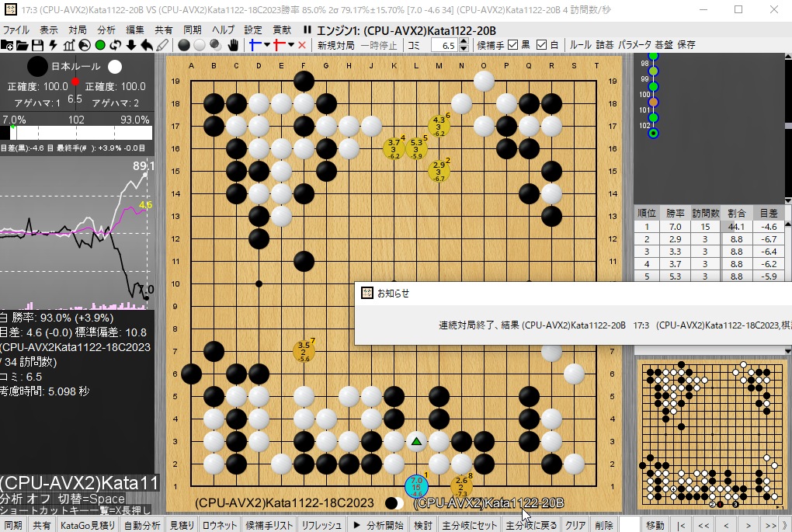Open the ヘルプ menu
The width and height of the screenshot is (792, 532).
(224, 30)
